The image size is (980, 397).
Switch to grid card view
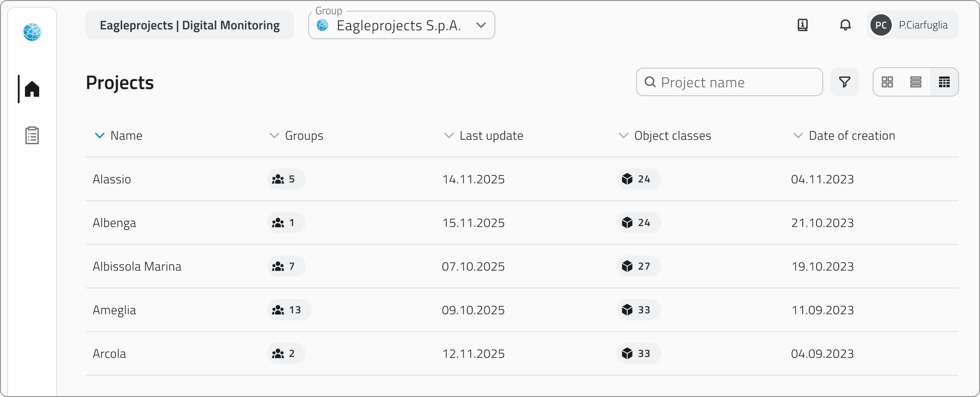coord(887,82)
